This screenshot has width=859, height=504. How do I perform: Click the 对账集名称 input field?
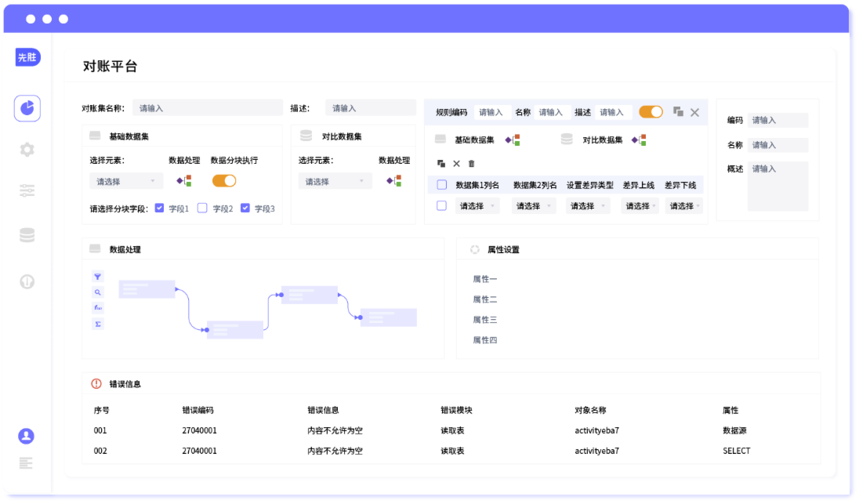coord(207,108)
